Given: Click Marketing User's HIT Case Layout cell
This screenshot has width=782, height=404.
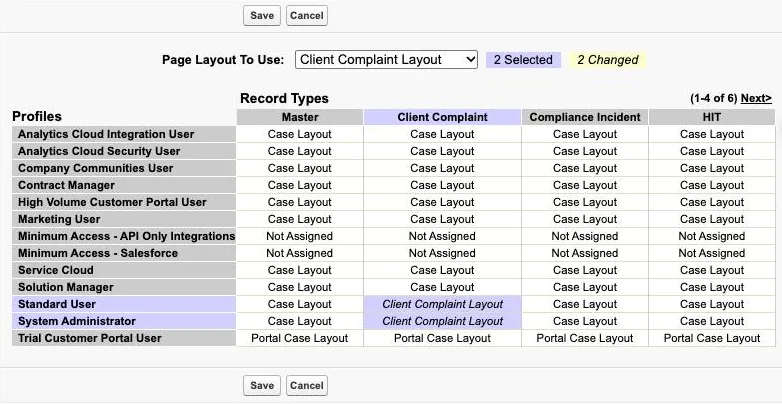Looking at the screenshot, I should pyautogui.click(x=712, y=219).
